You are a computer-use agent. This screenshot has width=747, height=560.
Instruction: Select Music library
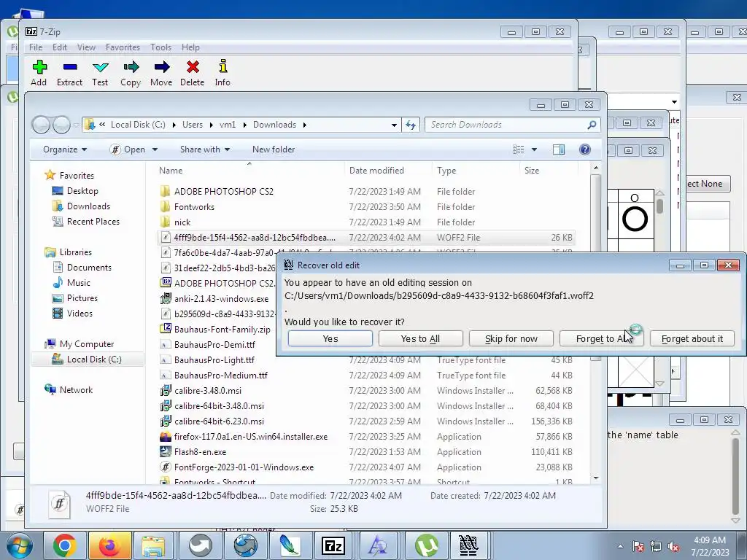click(x=79, y=282)
